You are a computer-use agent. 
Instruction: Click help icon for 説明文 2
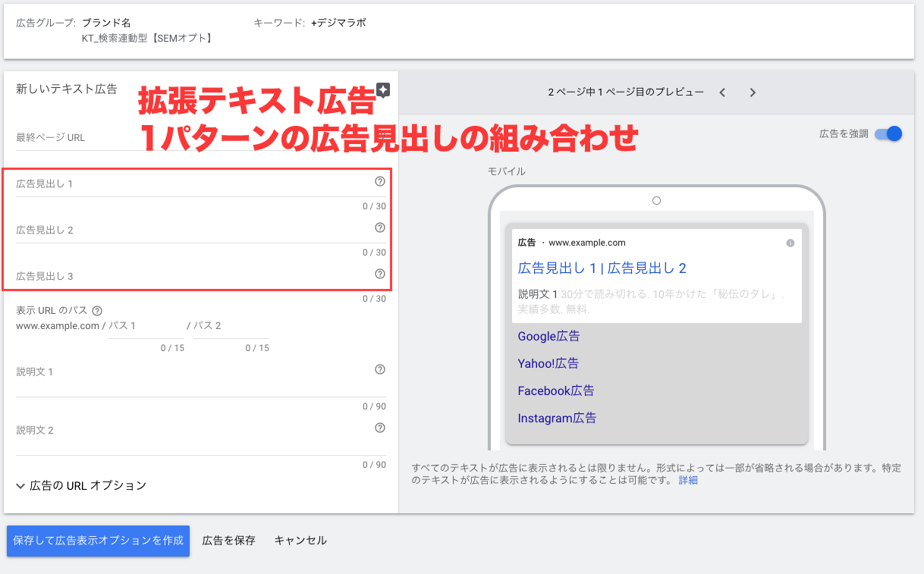click(380, 428)
